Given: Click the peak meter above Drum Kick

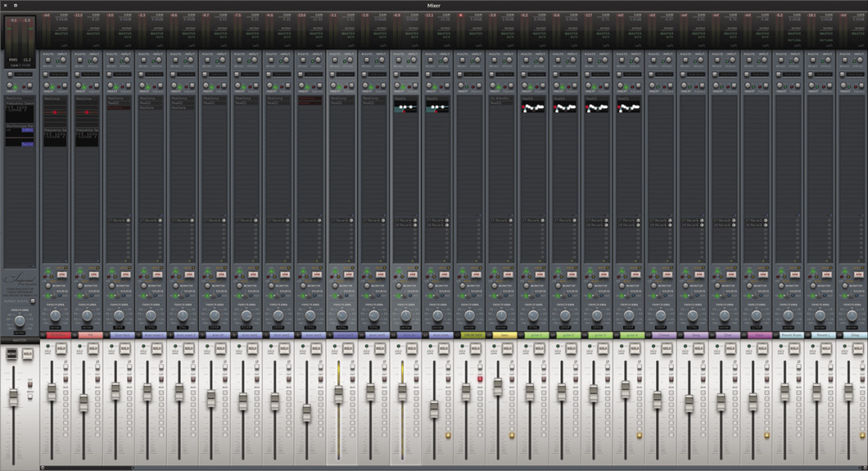Looking at the screenshot, I should coord(110,34).
